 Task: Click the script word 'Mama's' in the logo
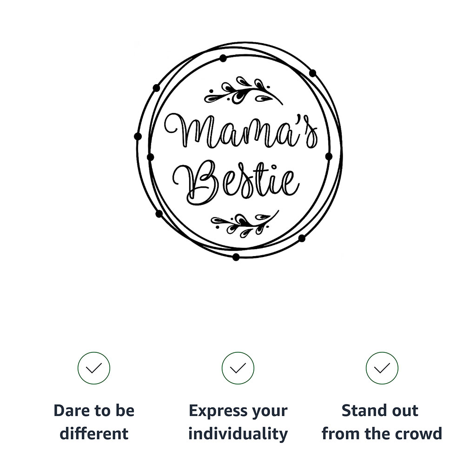click(x=242, y=132)
